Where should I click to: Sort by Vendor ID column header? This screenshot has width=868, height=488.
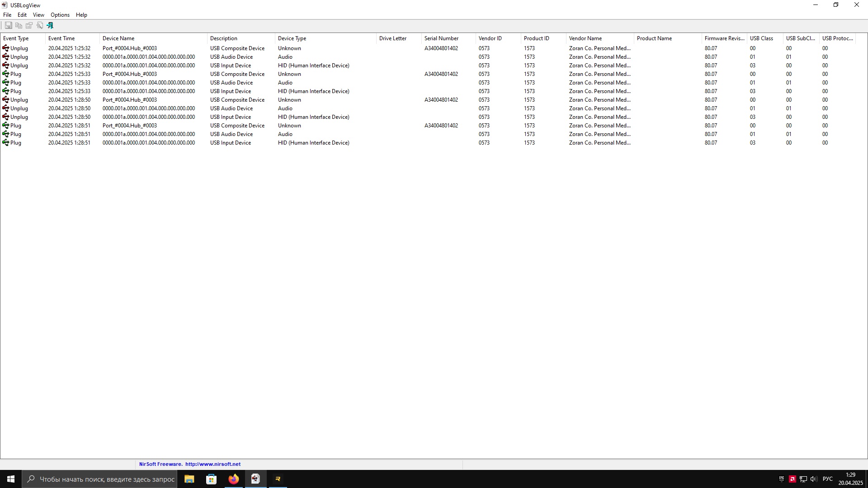pos(490,38)
